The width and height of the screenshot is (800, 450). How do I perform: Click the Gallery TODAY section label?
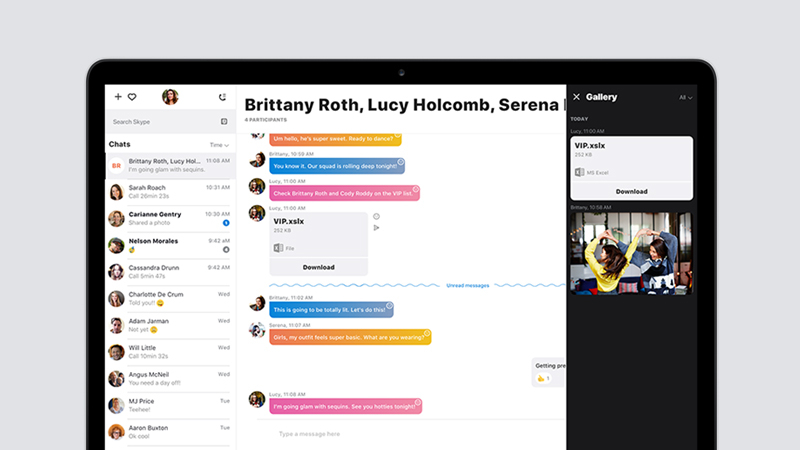[x=579, y=119]
